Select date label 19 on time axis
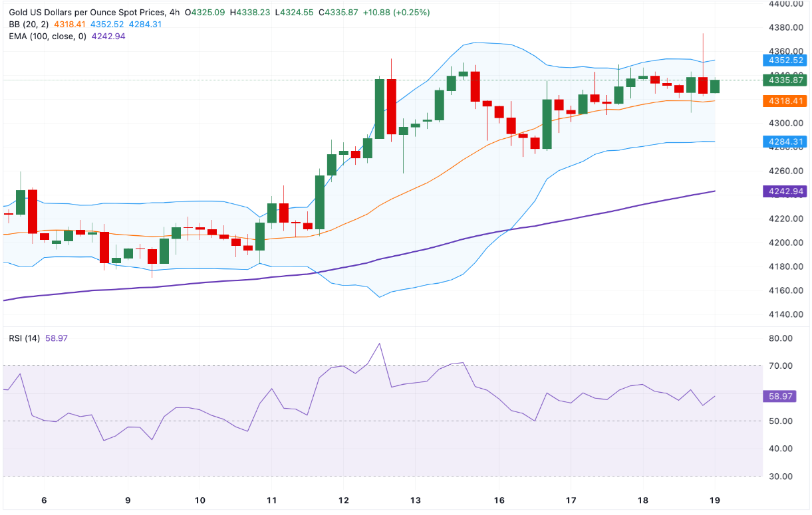Screen dimensions: 812x515 [715, 500]
